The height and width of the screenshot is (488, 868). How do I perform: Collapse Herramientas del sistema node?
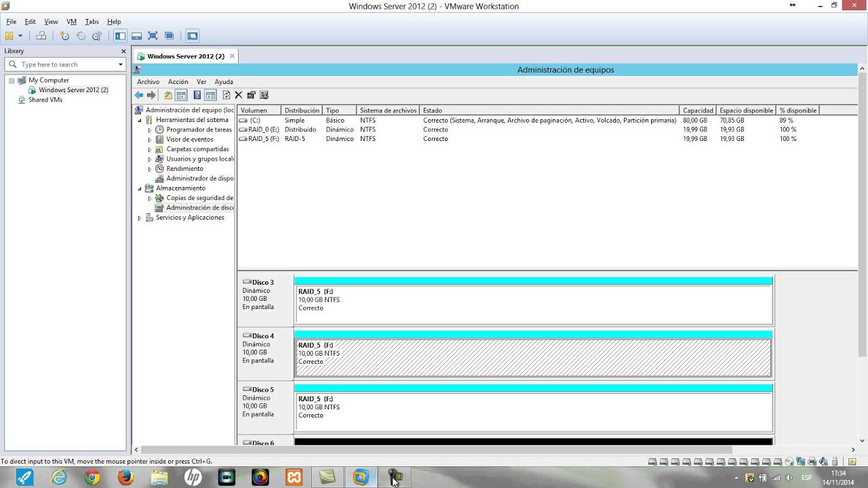tap(140, 120)
